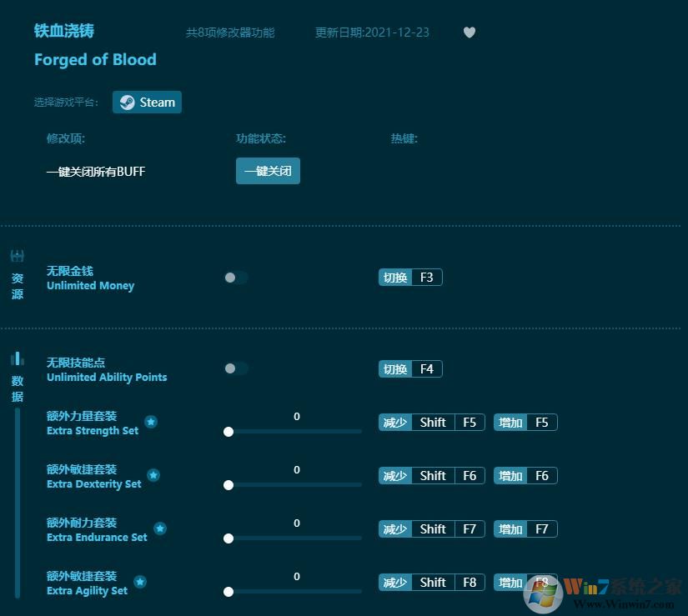Click the 修改项 column header
This screenshot has height=616, width=688.
click(x=66, y=138)
